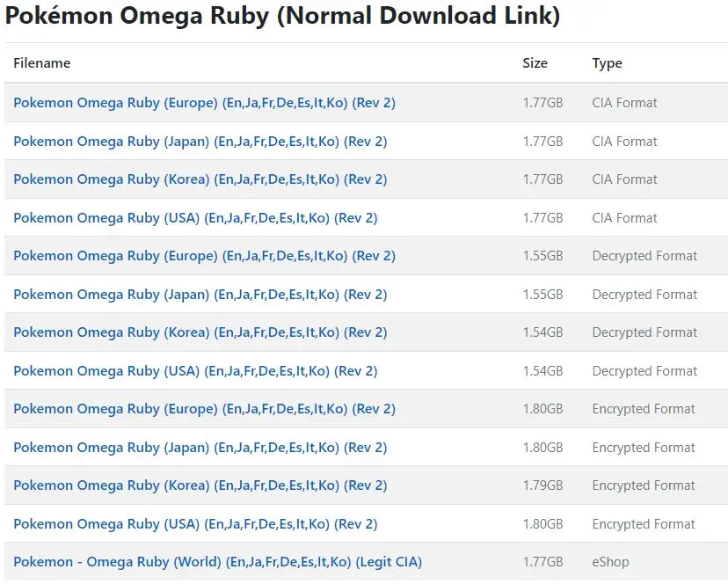This screenshot has width=728, height=584.
Task: Click the Japan Encrypted Format file link
Action: click(200, 448)
